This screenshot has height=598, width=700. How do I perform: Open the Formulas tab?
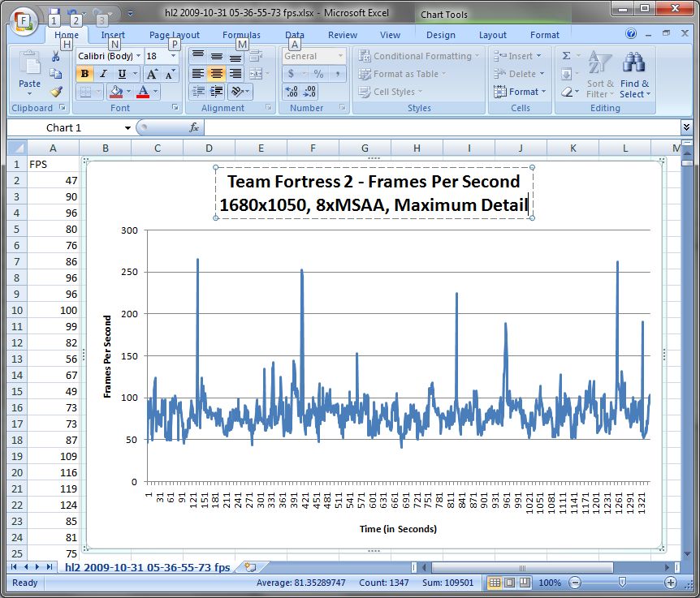coord(241,35)
